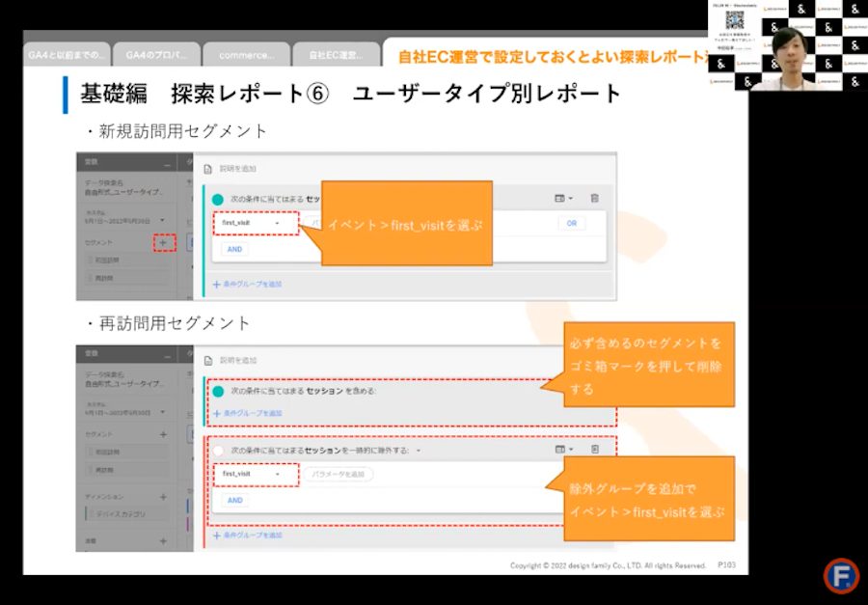Click the teal circle icon in the upper include condition
This screenshot has height=605, width=868.
[x=218, y=200]
